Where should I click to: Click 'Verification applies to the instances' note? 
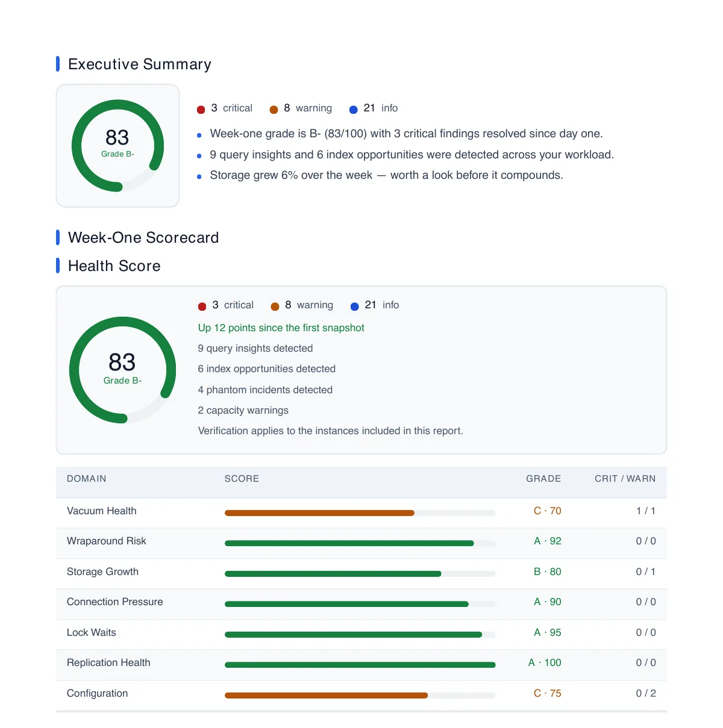coord(331,431)
